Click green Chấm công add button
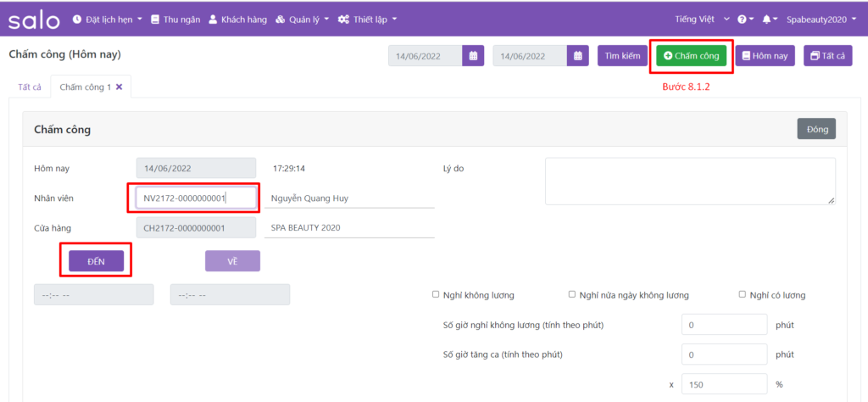The image size is (868, 402). (x=691, y=56)
